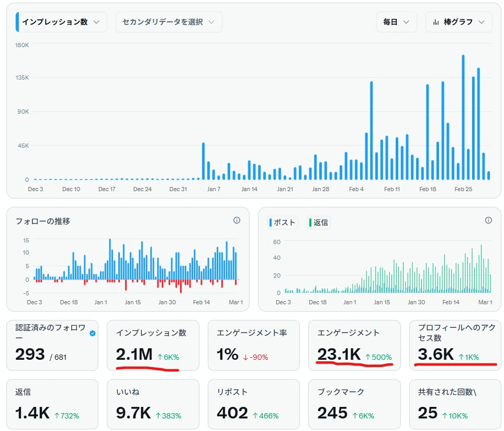The height and width of the screenshot is (431, 504).
Task: Select the 認証済みのフォロワー stat card
Action: [x=52, y=345]
